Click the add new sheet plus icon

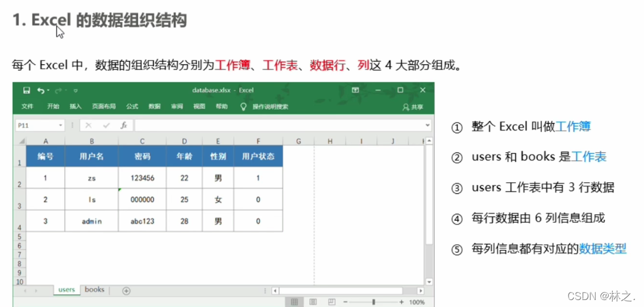pyautogui.click(x=127, y=291)
